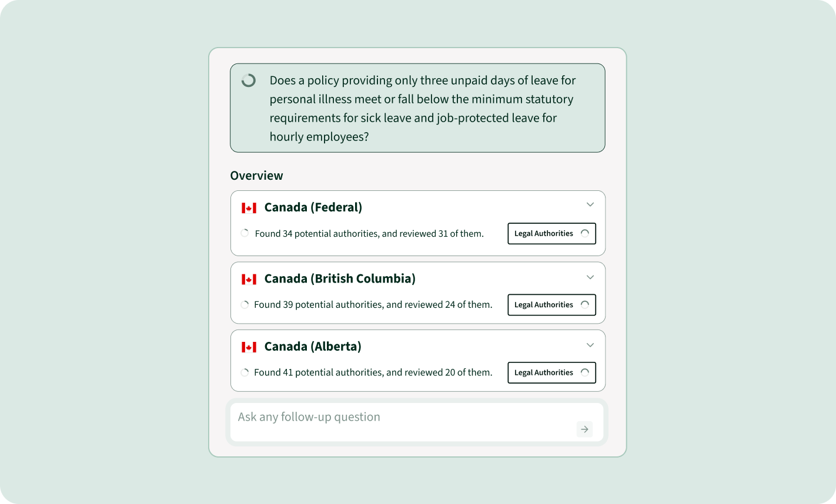Select the Canada (Federal) heading

click(x=313, y=207)
